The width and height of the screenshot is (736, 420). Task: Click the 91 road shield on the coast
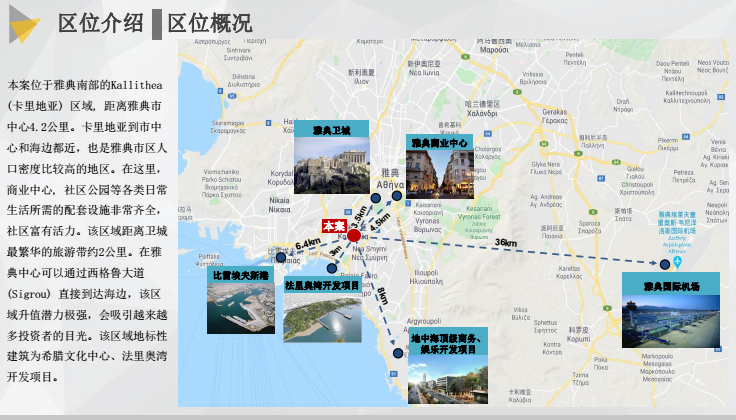(392, 374)
